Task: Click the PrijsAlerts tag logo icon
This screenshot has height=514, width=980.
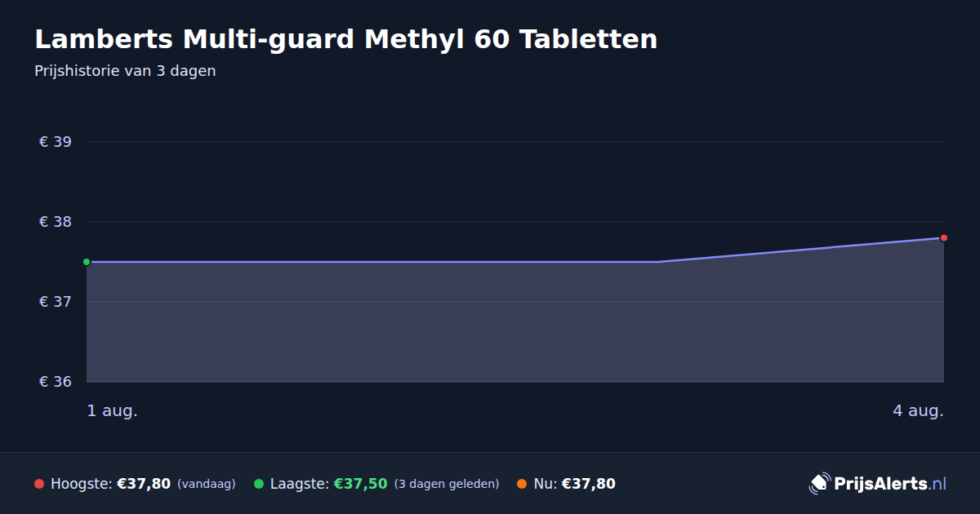Action: 819,484
